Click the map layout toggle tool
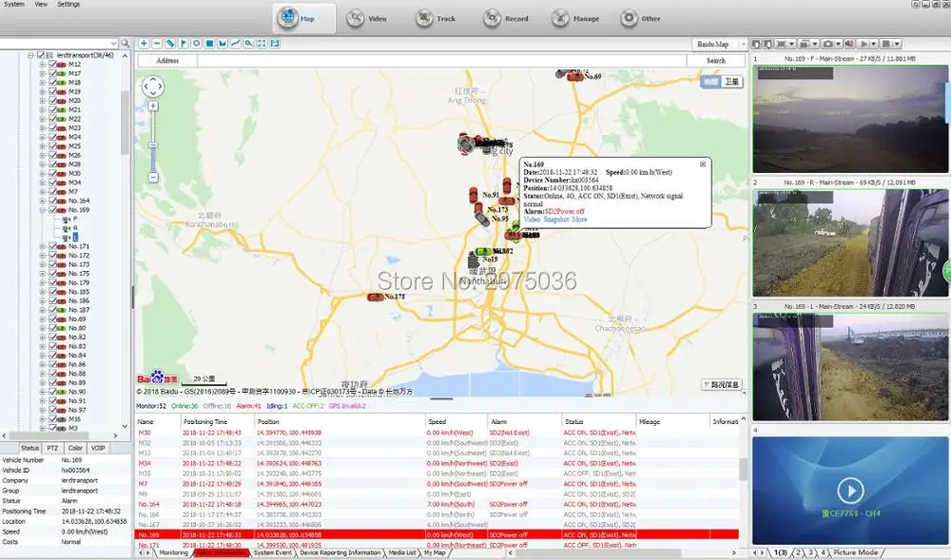 click(275, 44)
